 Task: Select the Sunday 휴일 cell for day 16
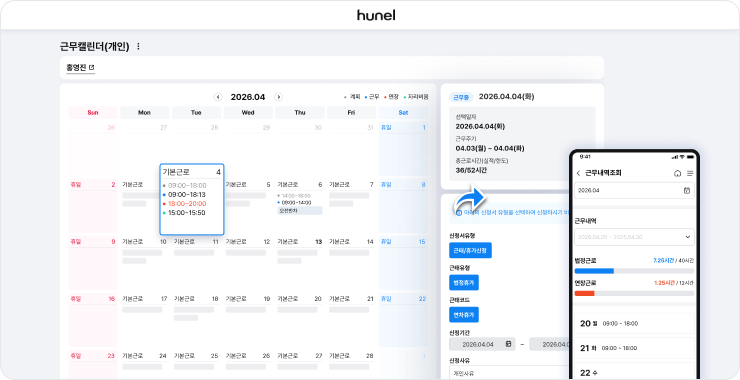93,320
